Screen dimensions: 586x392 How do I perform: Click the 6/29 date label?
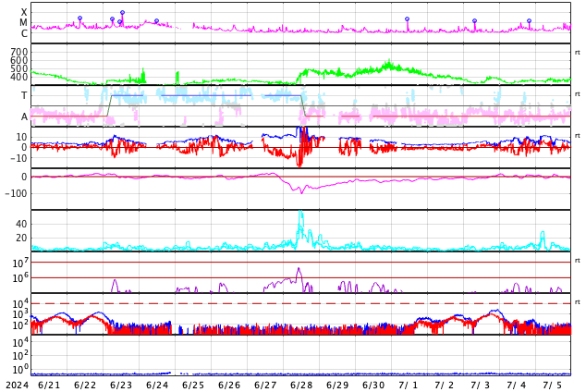point(337,386)
